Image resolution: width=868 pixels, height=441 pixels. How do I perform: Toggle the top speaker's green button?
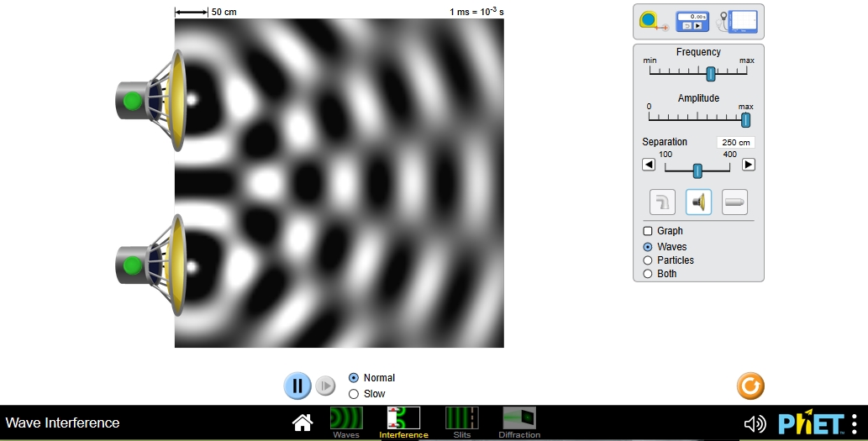[132, 101]
